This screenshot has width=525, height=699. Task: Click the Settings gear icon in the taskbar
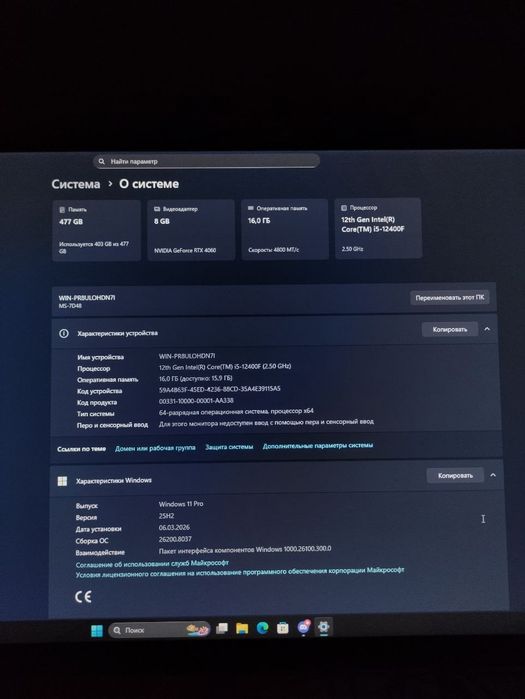[x=324, y=627]
